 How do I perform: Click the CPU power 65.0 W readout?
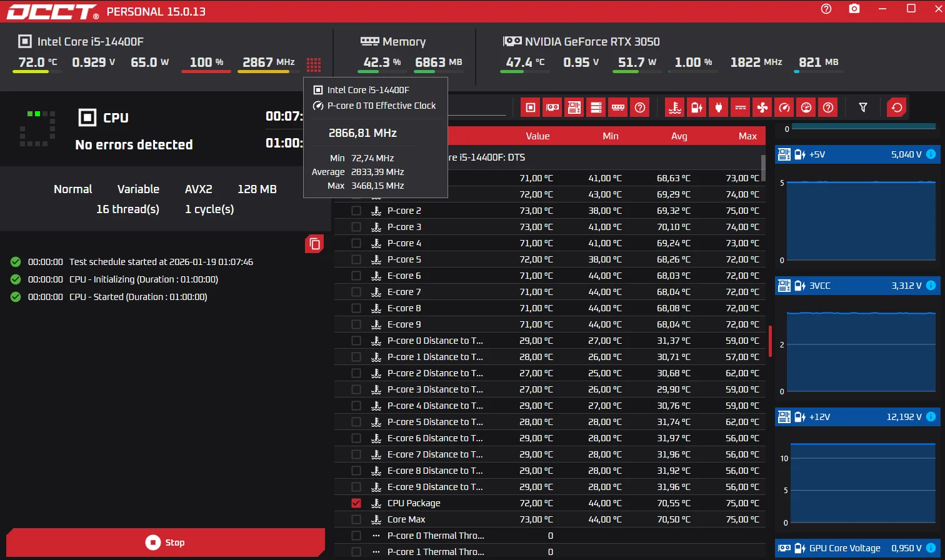(x=150, y=62)
